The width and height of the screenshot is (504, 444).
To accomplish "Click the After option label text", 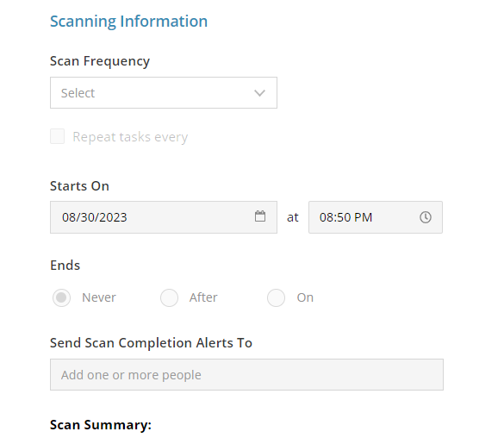I will [203, 297].
